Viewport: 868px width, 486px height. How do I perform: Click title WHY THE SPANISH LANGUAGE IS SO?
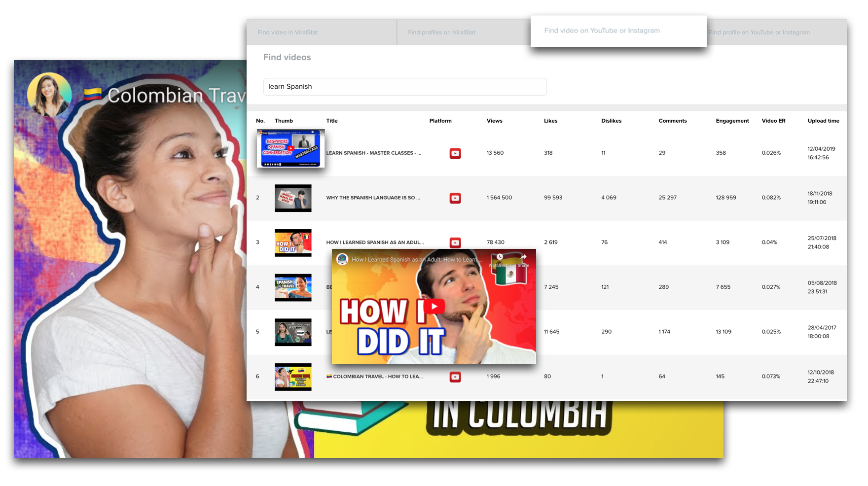tap(373, 198)
